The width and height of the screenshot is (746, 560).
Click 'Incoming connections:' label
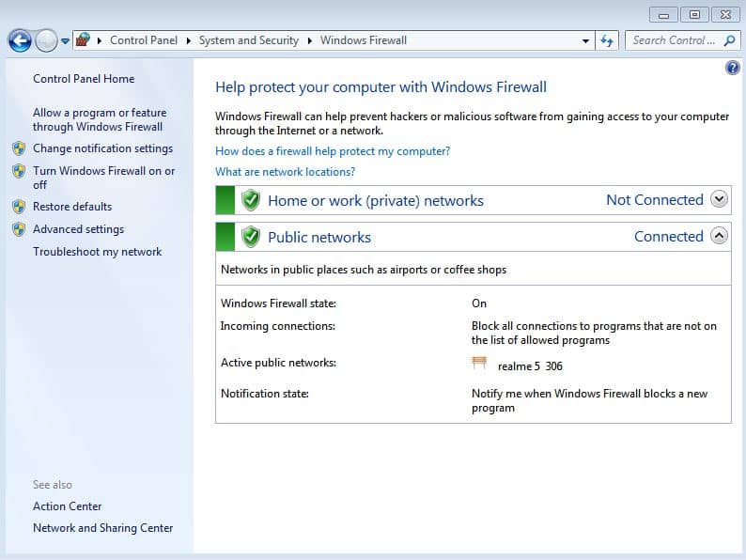(278, 326)
